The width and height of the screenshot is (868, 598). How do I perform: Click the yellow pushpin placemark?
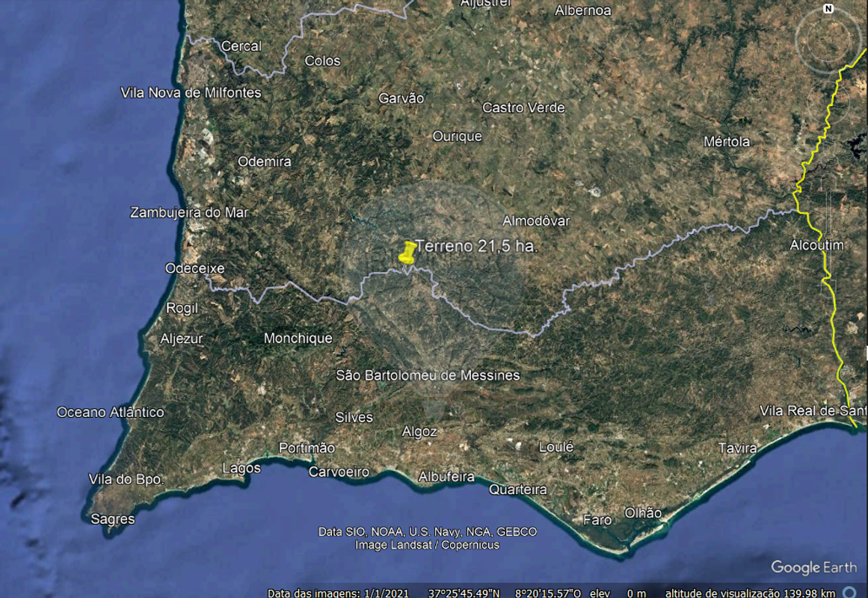tap(408, 253)
